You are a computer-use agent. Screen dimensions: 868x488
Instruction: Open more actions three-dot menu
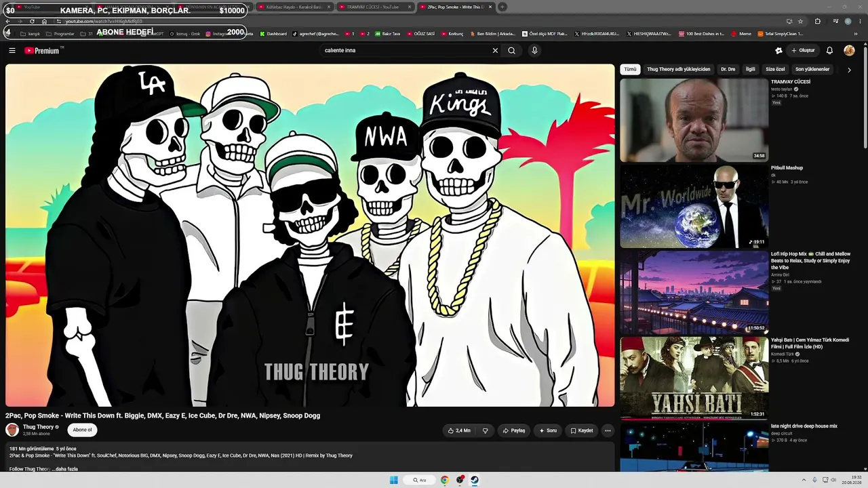[x=608, y=430]
